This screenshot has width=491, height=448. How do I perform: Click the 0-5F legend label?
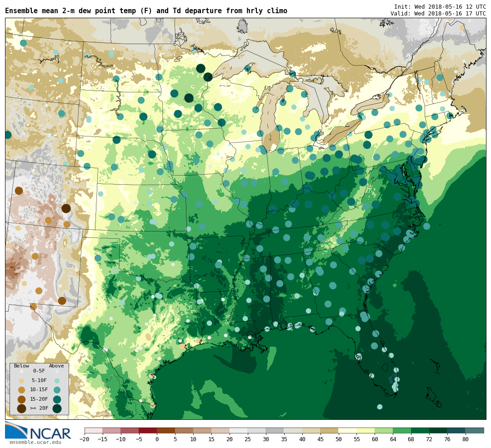tap(39, 371)
